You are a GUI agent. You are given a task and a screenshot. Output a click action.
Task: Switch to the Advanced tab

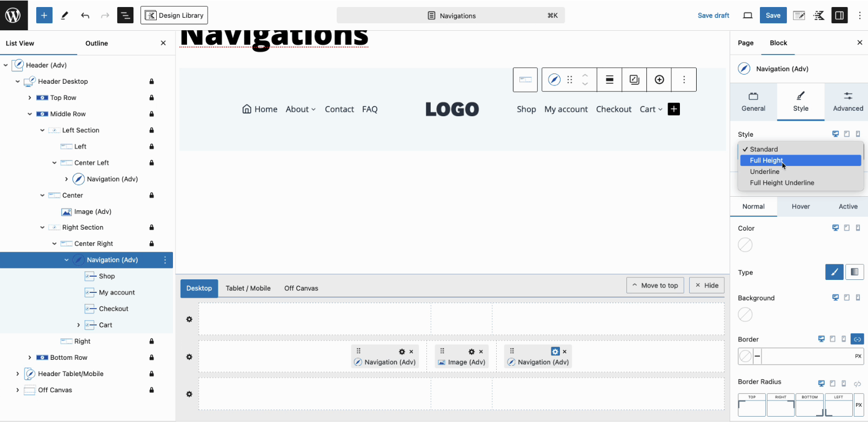(847, 102)
